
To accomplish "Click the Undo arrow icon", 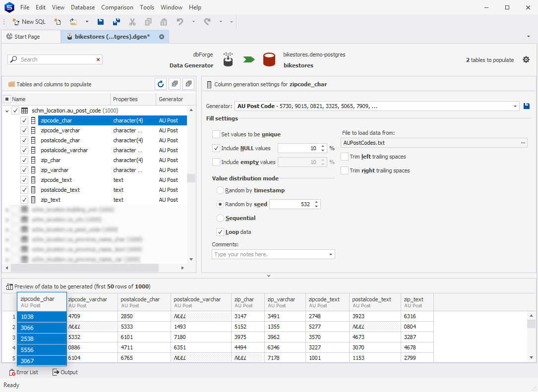I will (x=180, y=22).
